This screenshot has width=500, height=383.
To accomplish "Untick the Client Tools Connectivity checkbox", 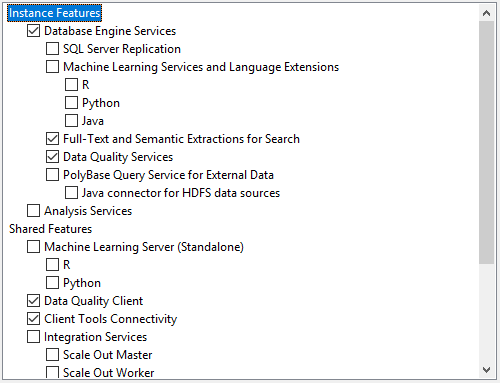I will pyautogui.click(x=33, y=319).
